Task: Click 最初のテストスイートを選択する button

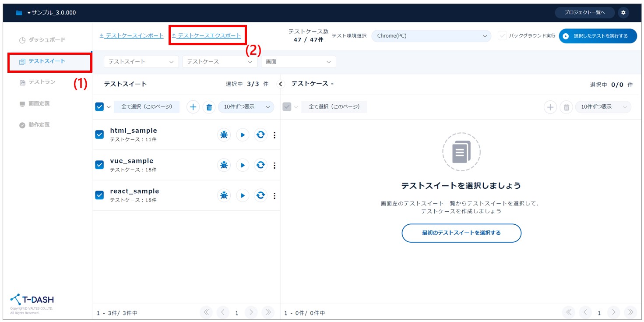Action: 461,233
